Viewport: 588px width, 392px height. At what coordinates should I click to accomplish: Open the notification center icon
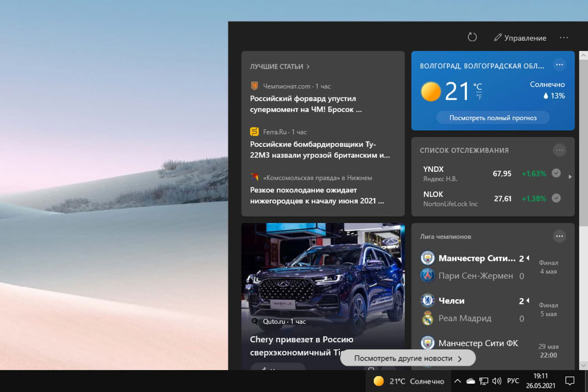(x=570, y=381)
